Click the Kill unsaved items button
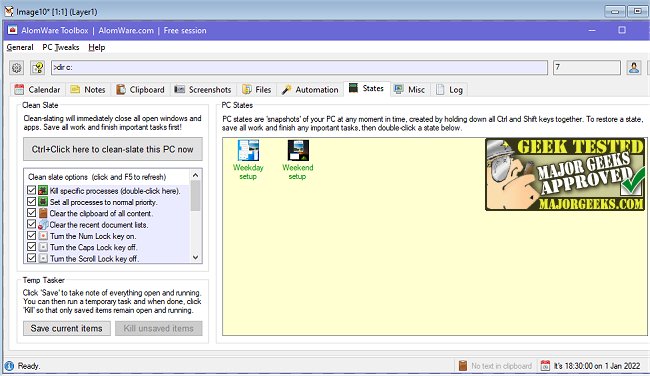The height and width of the screenshot is (376, 650). (x=158, y=328)
